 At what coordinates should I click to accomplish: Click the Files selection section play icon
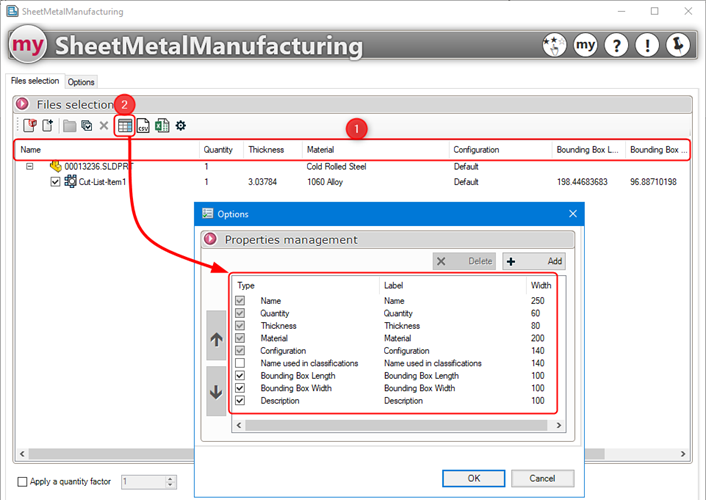pyautogui.click(x=22, y=104)
